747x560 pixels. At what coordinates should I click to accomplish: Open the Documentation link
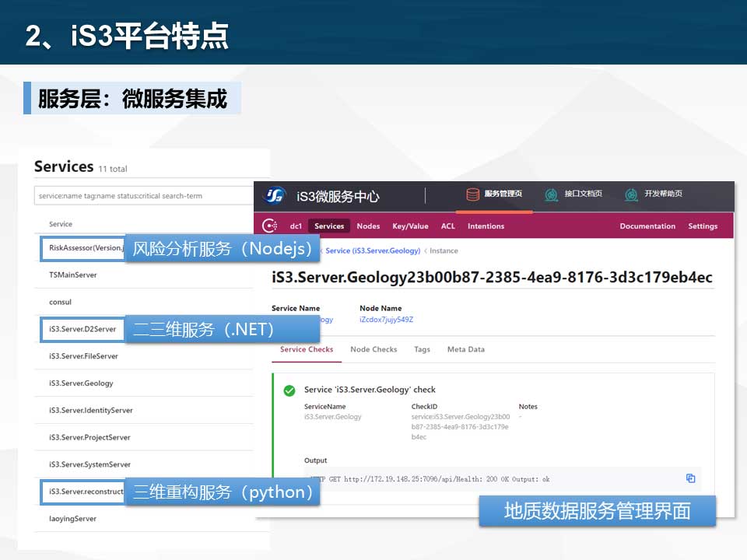647,226
